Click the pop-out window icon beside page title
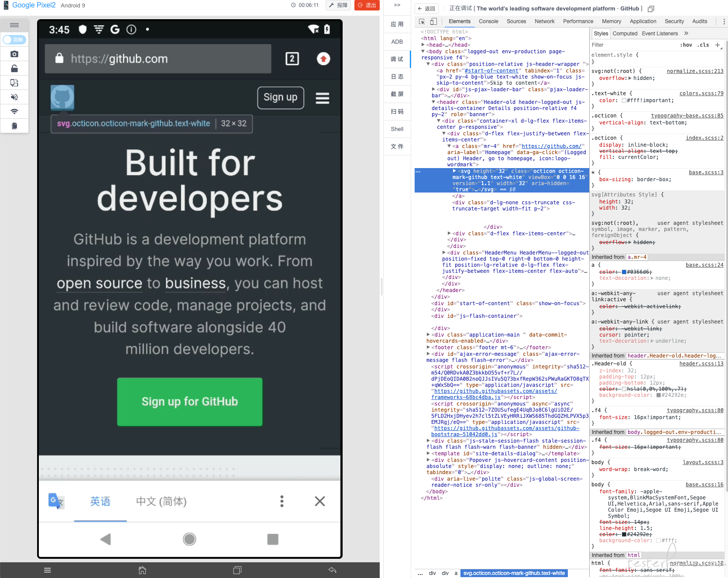Screen dimensions: 728x578 coord(651,9)
